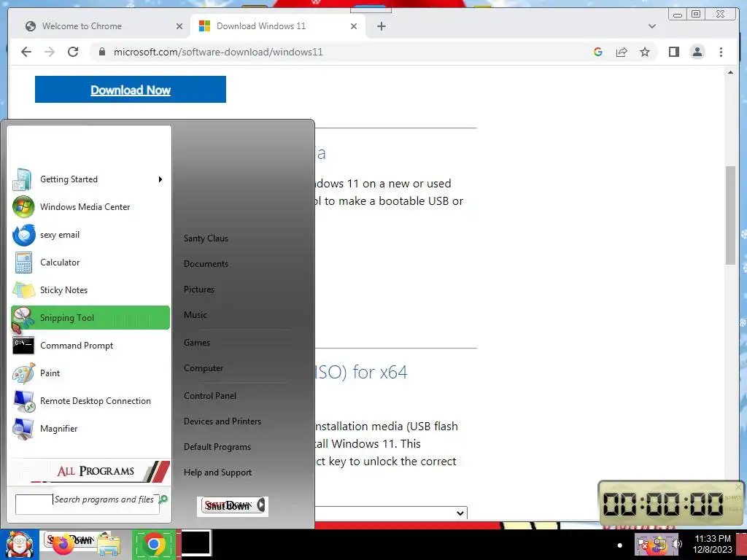This screenshot has width=747, height=560.
Task: Open File Explorer folder on taskbar
Action: click(109, 545)
